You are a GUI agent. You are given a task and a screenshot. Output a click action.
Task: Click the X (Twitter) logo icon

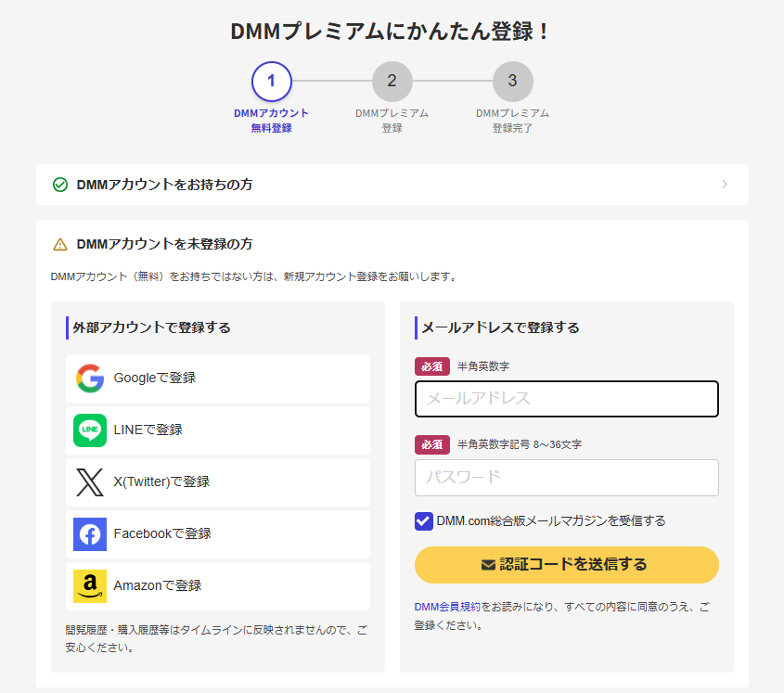point(90,482)
